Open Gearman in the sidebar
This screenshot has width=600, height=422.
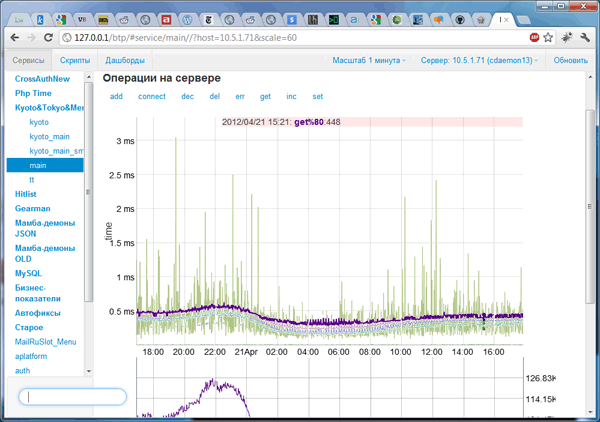33,209
